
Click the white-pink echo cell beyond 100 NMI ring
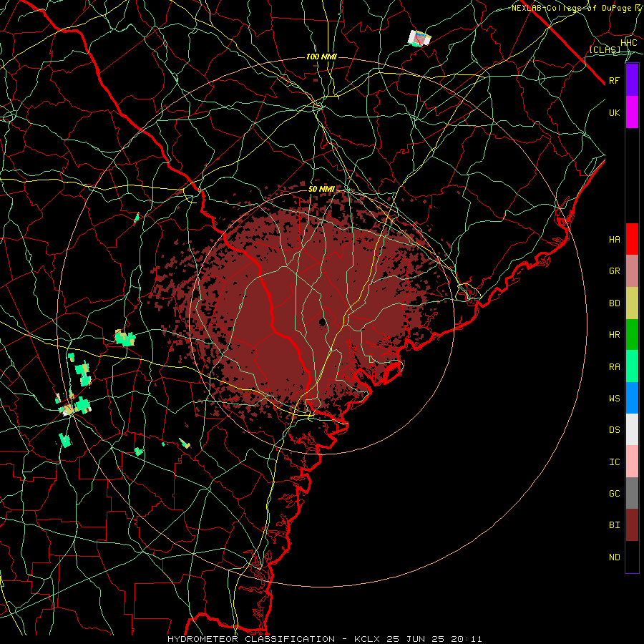point(419,39)
